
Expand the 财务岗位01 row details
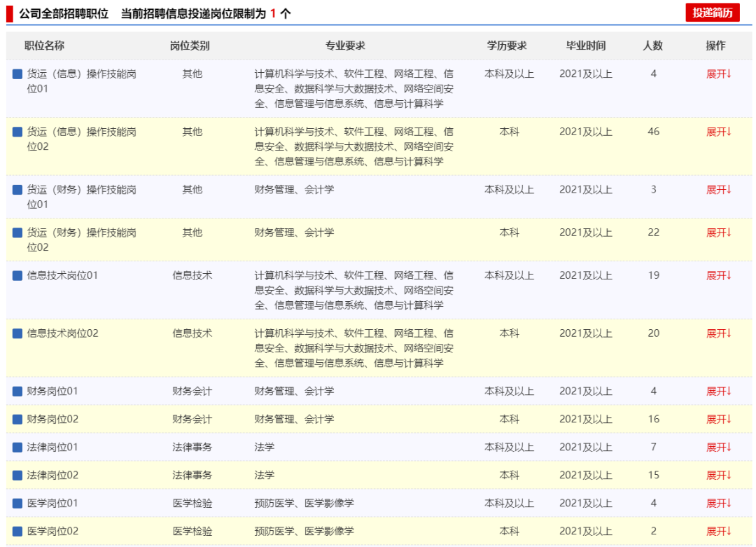[718, 391]
